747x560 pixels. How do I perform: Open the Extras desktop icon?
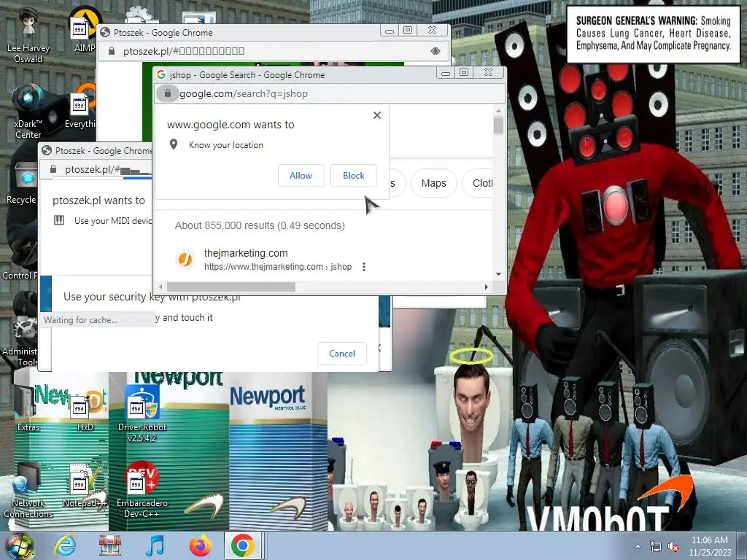coord(28,407)
